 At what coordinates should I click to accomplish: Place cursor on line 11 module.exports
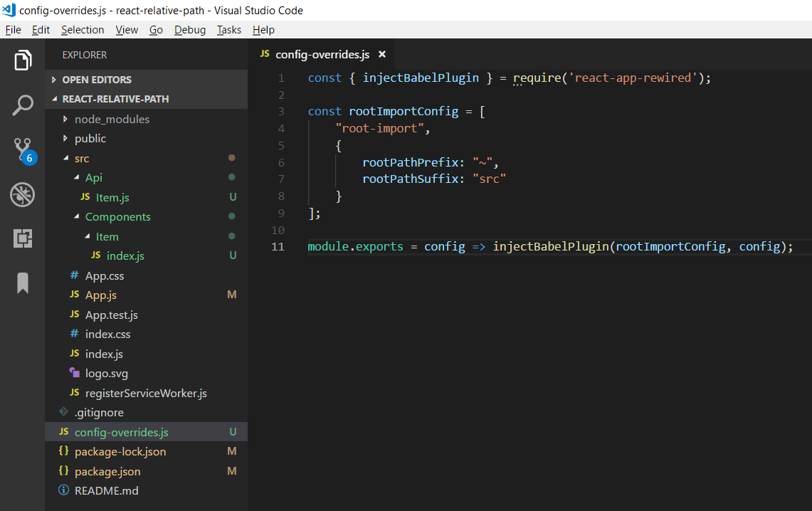pyautogui.click(x=355, y=246)
